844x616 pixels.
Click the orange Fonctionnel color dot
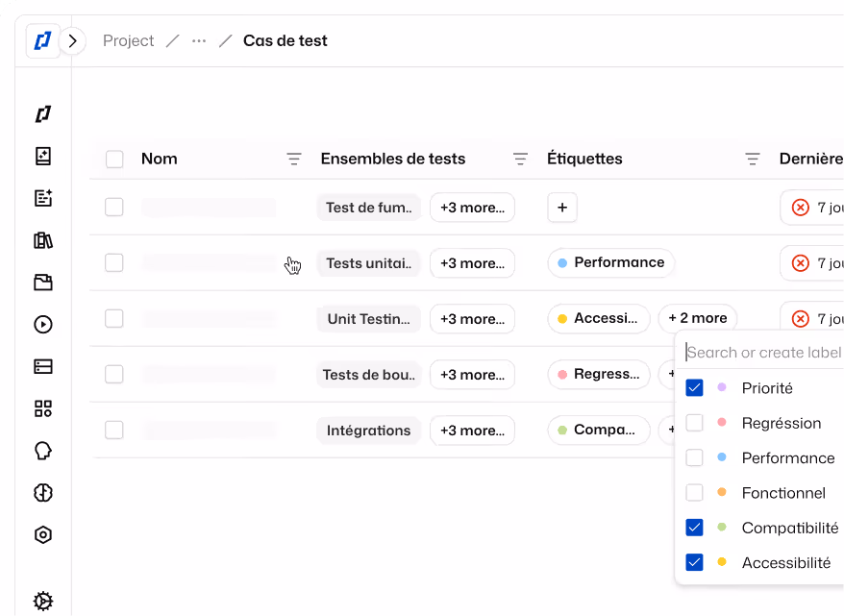722,492
